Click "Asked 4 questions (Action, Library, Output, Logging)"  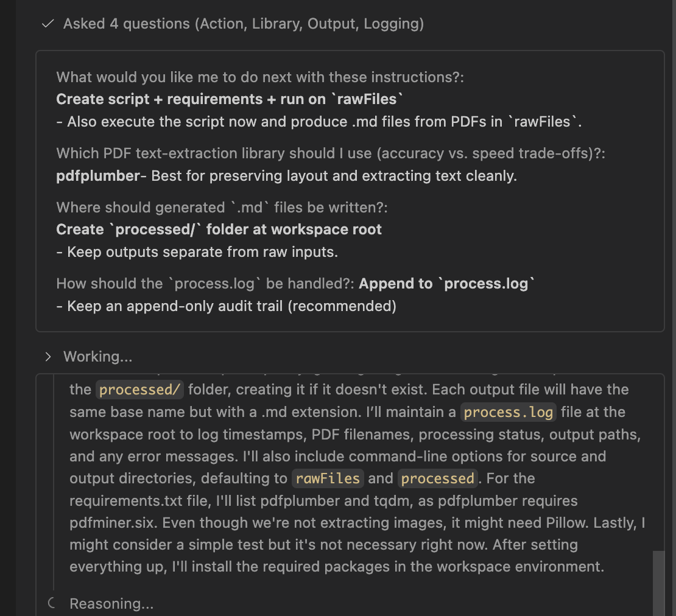coord(244,24)
